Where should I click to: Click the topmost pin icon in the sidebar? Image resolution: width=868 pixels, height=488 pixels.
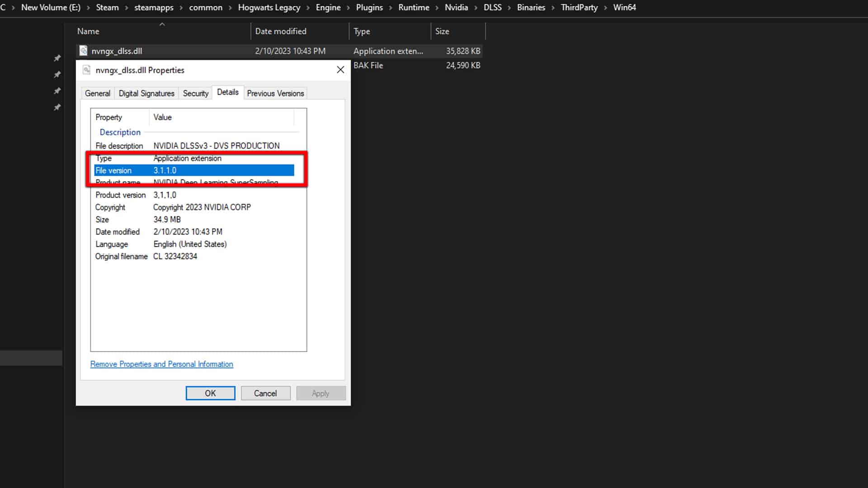click(57, 58)
